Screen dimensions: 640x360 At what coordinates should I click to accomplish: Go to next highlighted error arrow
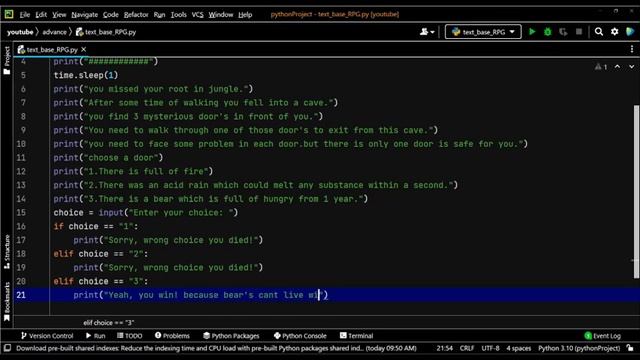click(631, 67)
